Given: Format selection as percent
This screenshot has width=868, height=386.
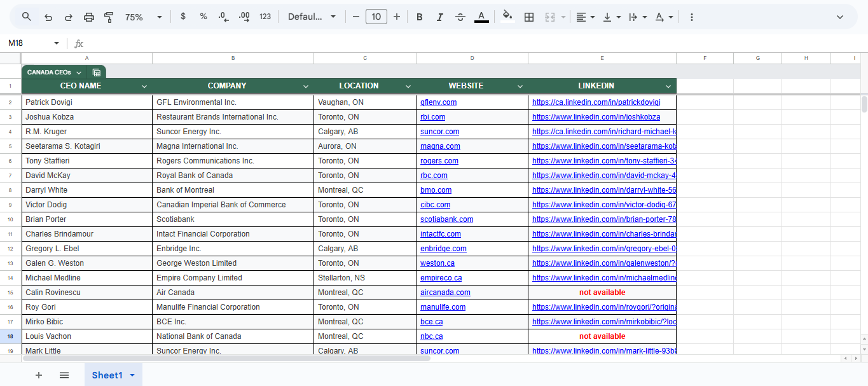Looking at the screenshot, I should (203, 17).
